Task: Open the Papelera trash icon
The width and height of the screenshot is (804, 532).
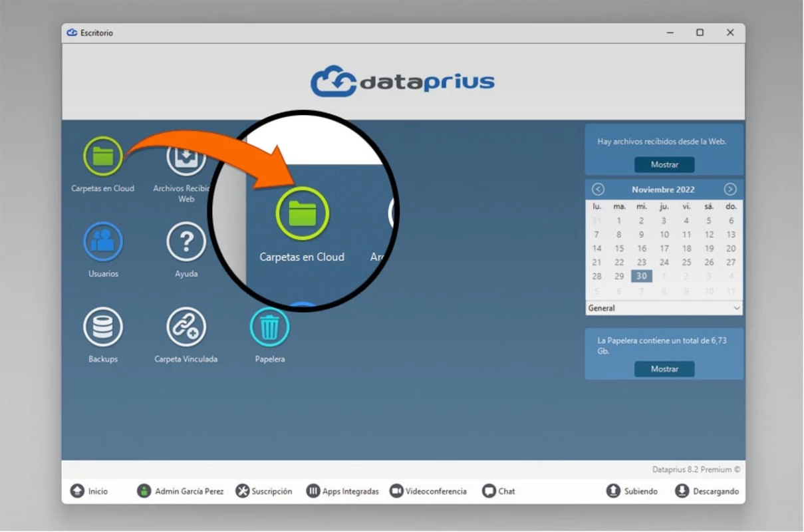Action: click(269, 327)
